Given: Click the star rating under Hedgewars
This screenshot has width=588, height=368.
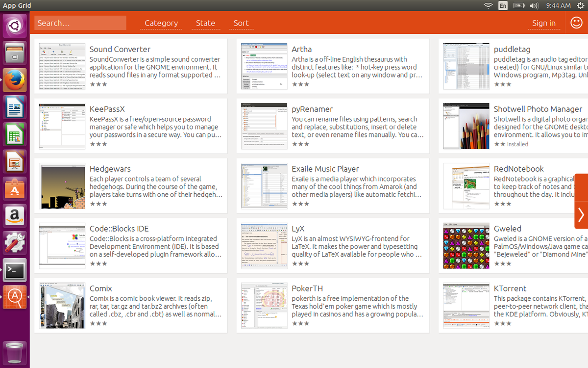Looking at the screenshot, I should 98,204.
